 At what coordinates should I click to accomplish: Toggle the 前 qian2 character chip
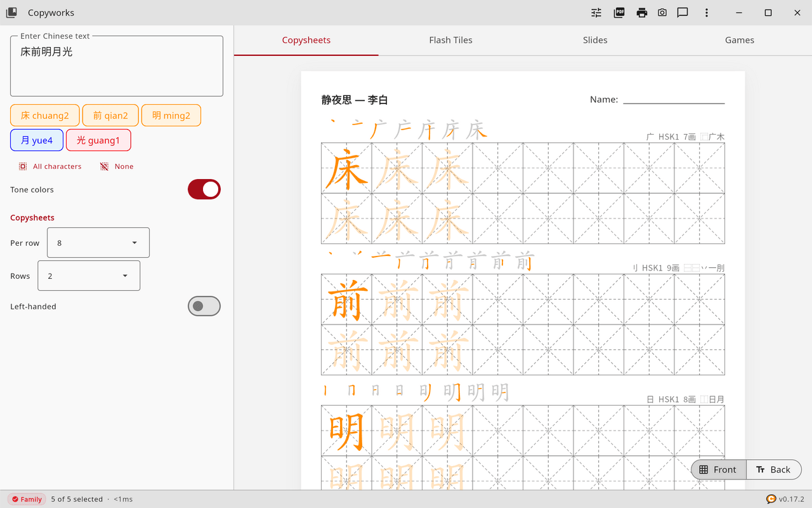click(110, 116)
